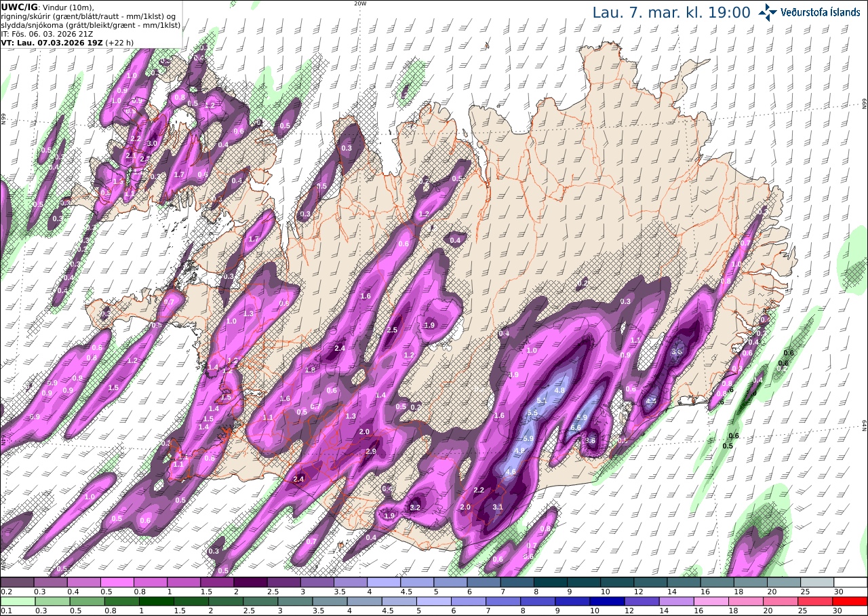Select the darkest purple 2 snow legend swatch
Viewport: 868px width, 616px height.
pyautogui.click(x=250, y=582)
